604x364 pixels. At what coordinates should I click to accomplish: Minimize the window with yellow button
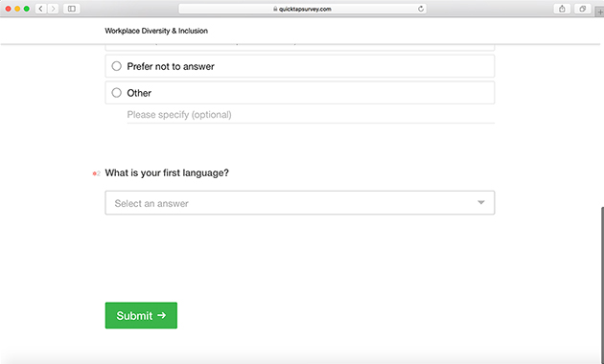tap(17, 9)
